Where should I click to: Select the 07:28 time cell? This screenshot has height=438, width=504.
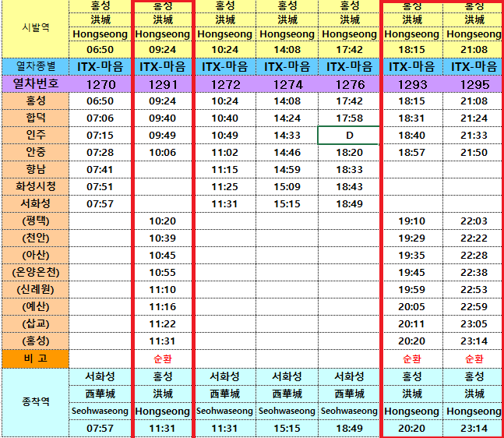tap(100, 152)
